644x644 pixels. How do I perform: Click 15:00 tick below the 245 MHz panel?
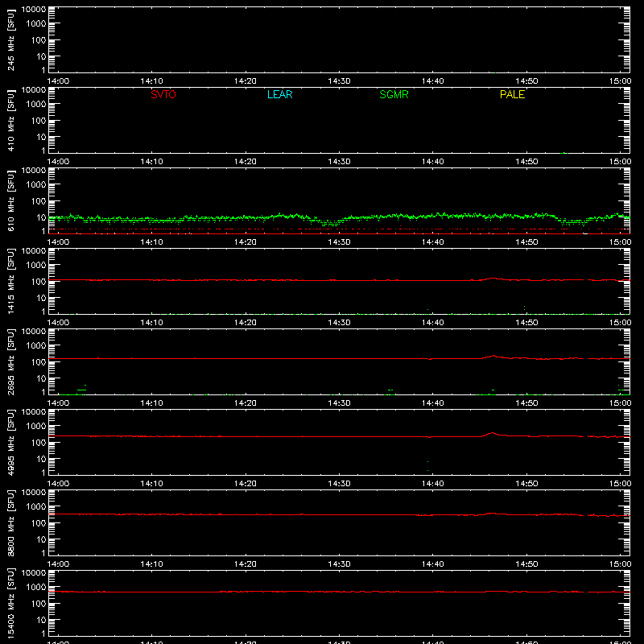pos(620,81)
